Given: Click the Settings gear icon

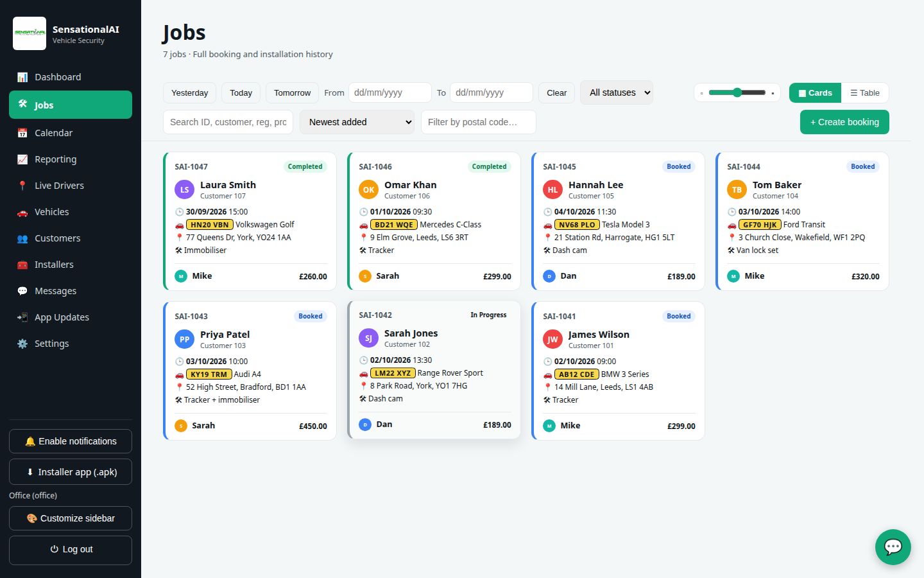Looking at the screenshot, I should pos(22,344).
